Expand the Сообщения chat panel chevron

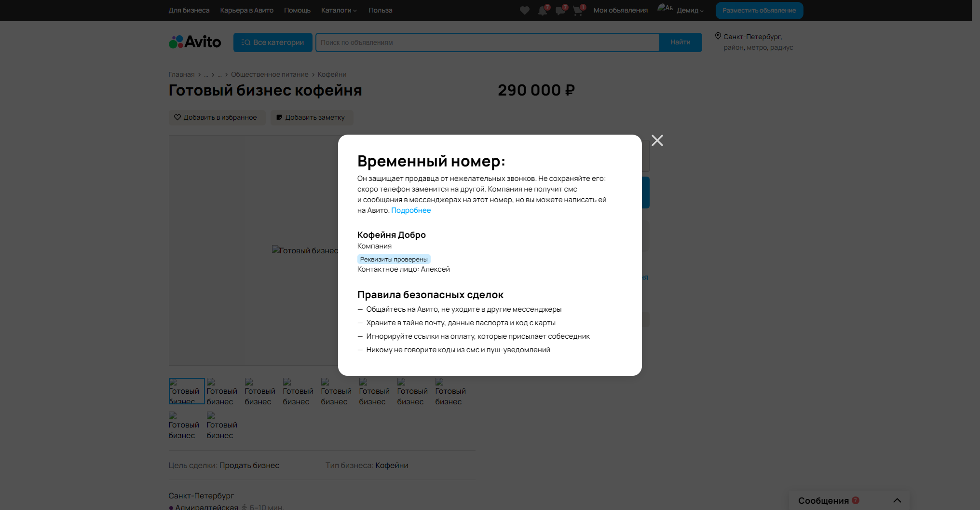coord(897,500)
